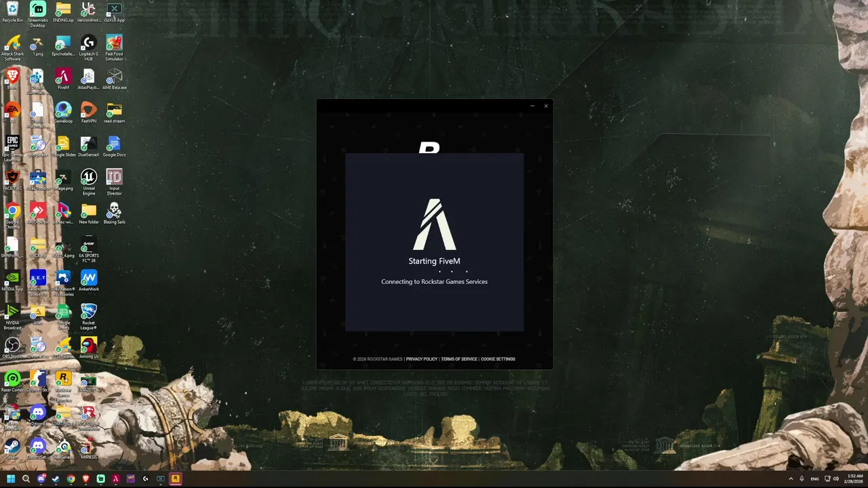Open the SteelSeries desktop icon

[x=63, y=449]
